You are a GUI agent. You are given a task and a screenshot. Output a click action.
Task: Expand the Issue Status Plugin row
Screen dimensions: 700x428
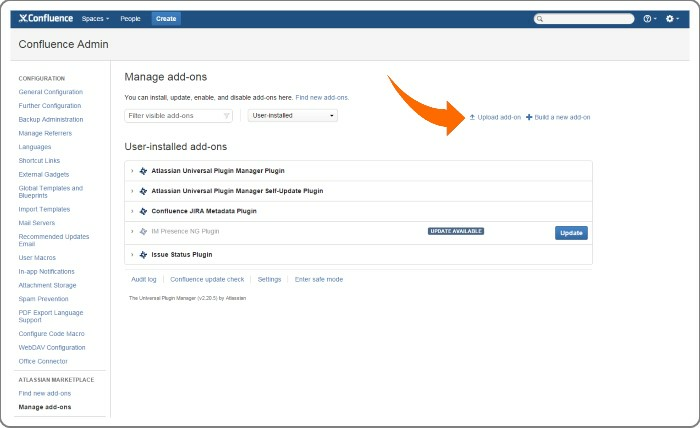132,255
